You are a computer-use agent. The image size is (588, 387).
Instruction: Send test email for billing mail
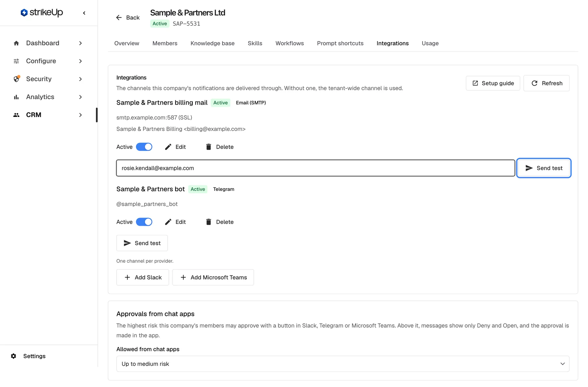pos(544,168)
